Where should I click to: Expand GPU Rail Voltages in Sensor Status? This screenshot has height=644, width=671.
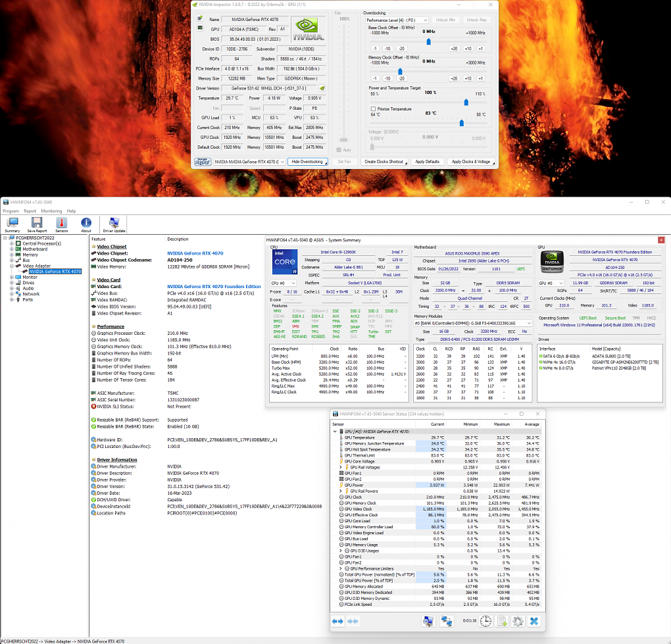pos(341,467)
